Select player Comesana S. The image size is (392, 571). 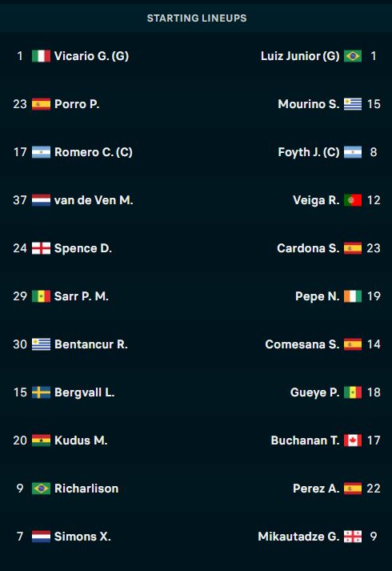(302, 344)
